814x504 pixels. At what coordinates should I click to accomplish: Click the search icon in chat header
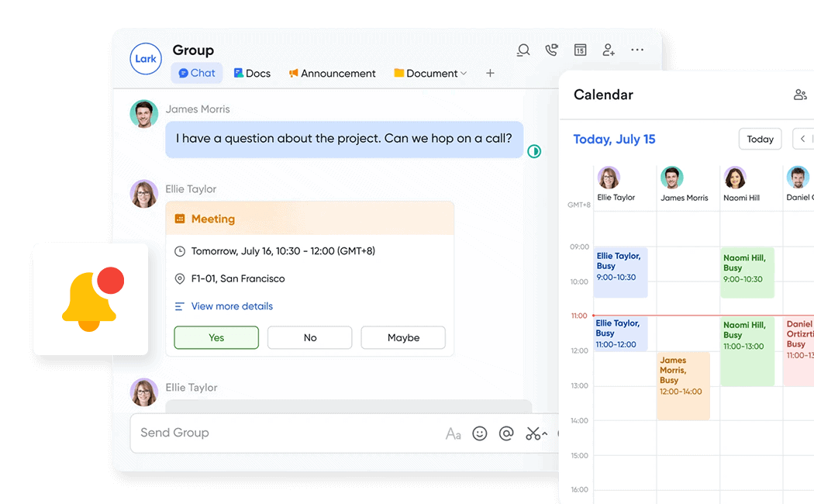pos(523,50)
